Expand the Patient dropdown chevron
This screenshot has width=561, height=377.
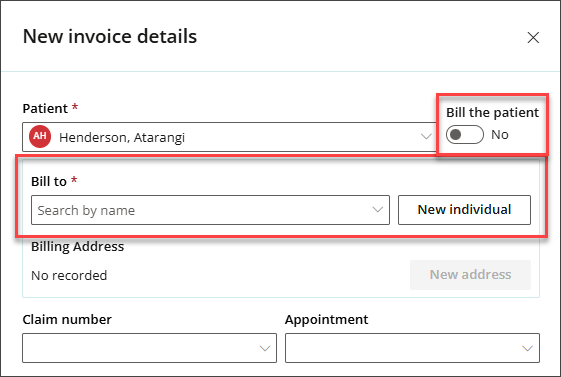click(x=426, y=136)
